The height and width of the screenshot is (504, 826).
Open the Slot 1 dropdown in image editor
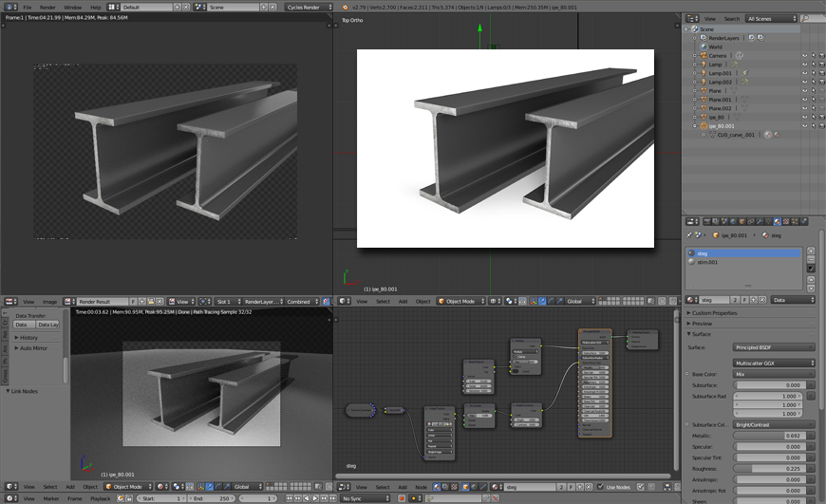(x=228, y=302)
